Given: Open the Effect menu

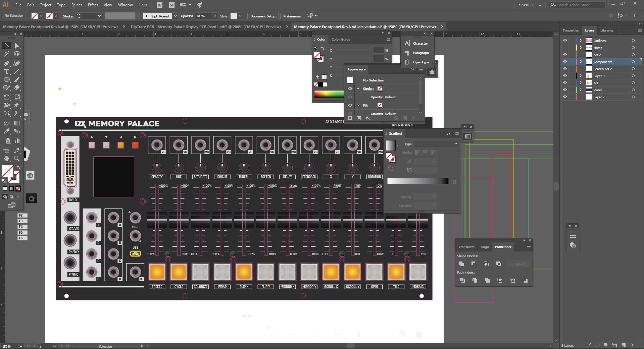Looking at the screenshot, I should (93, 5).
